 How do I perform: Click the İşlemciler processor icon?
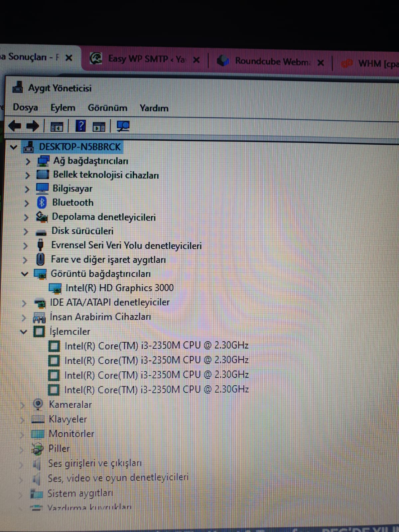(39, 332)
